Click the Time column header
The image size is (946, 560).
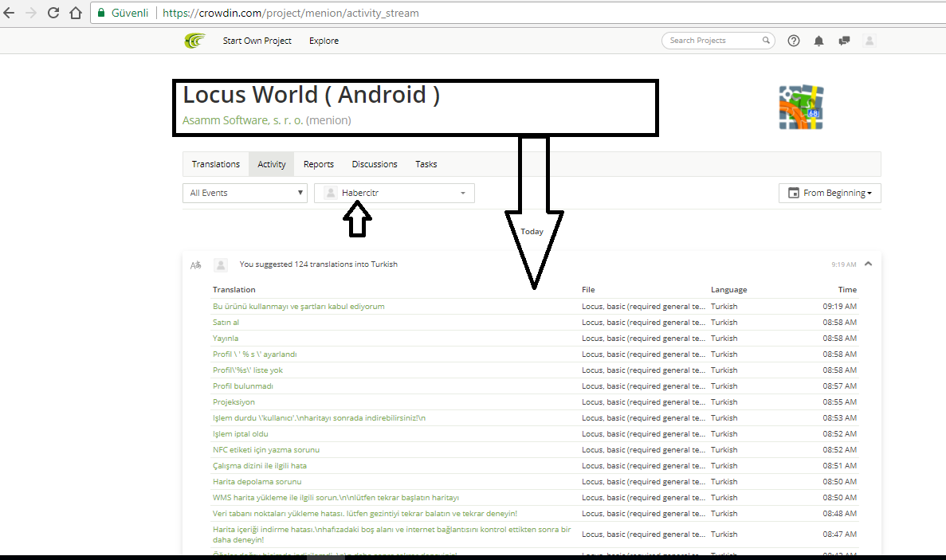tap(847, 289)
